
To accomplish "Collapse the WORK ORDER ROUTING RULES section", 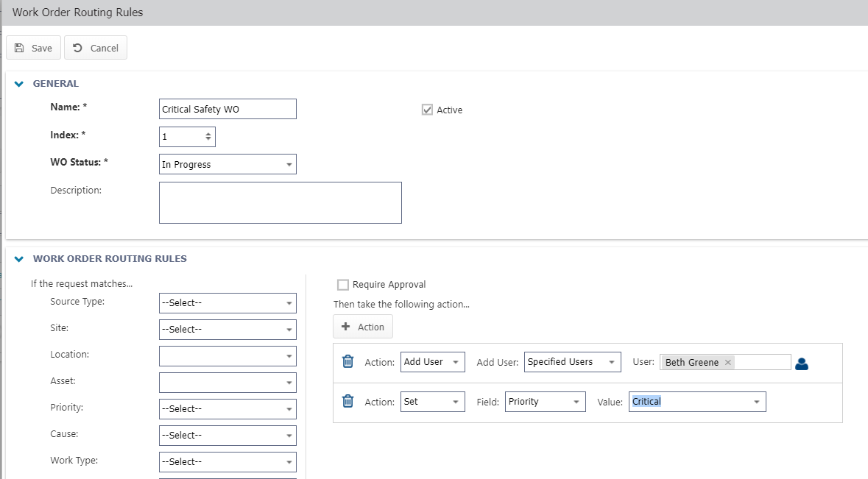I will pyautogui.click(x=18, y=258).
